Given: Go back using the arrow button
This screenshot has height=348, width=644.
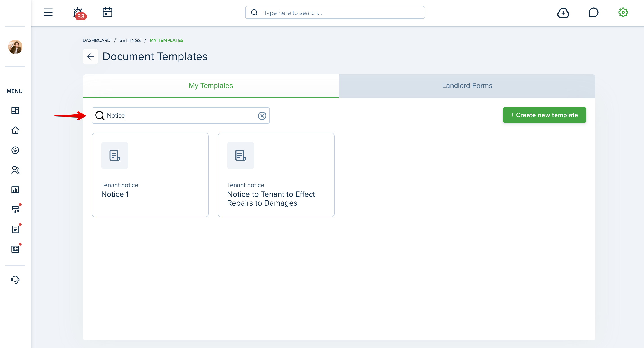Looking at the screenshot, I should (90, 56).
